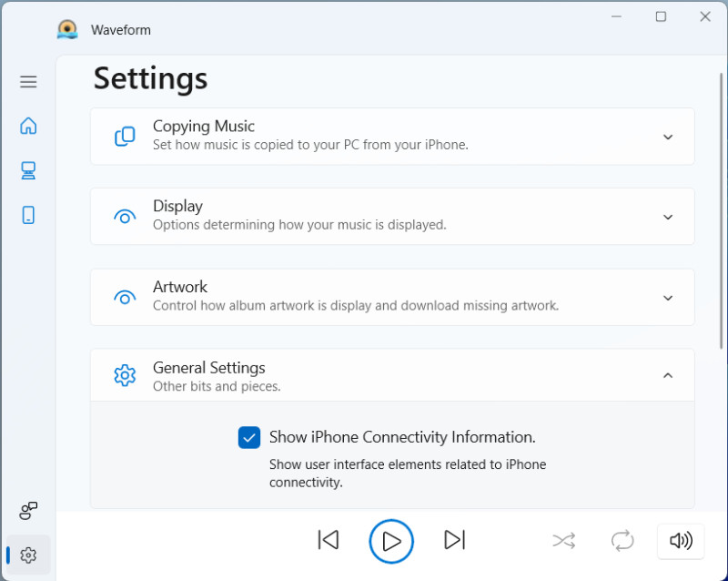Toggle shuffle playback
The width and height of the screenshot is (728, 581).
[x=564, y=541]
